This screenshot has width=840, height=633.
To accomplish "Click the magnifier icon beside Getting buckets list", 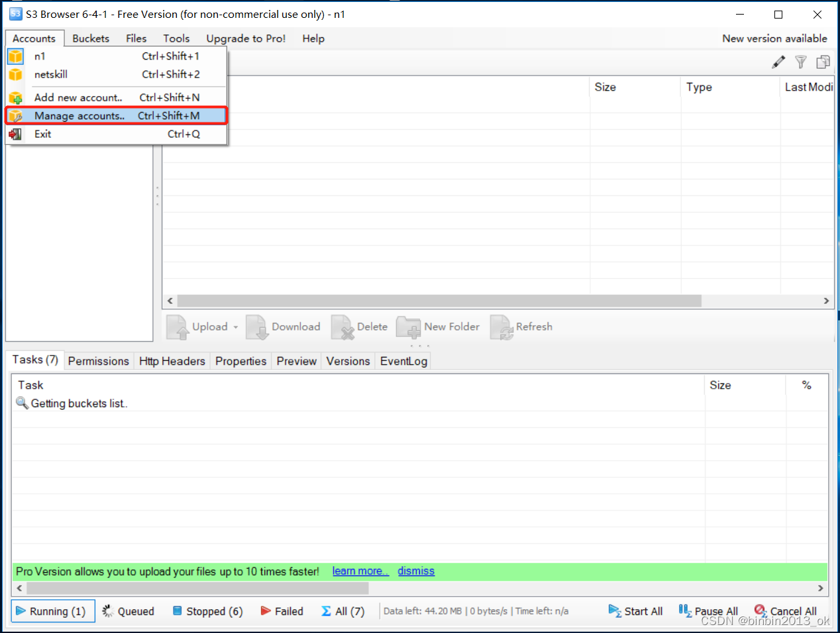I will click(22, 403).
